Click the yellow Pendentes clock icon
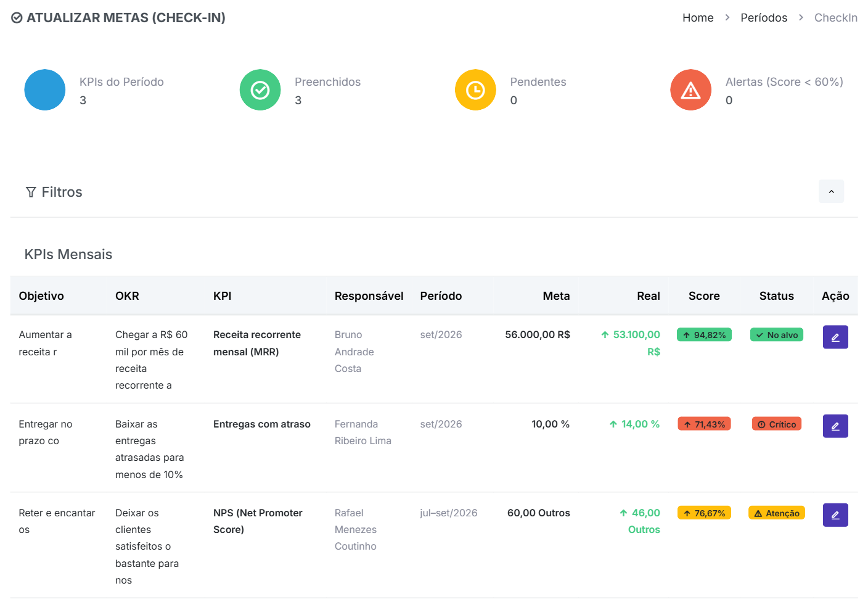 click(x=475, y=90)
